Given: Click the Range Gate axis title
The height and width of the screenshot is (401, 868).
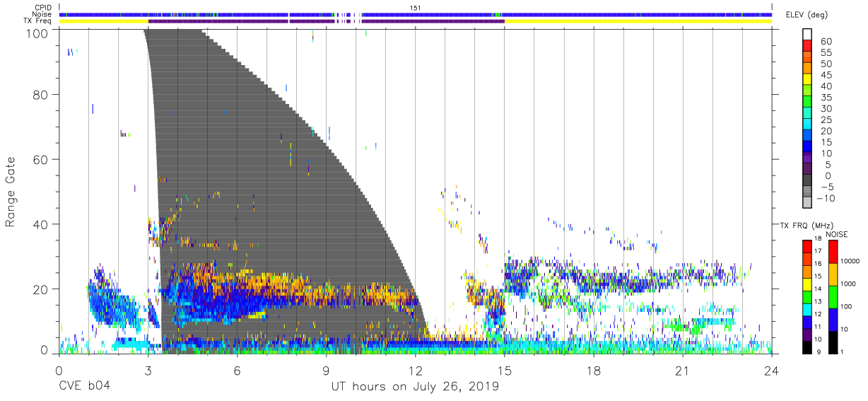Looking at the screenshot, I should [x=10, y=192].
